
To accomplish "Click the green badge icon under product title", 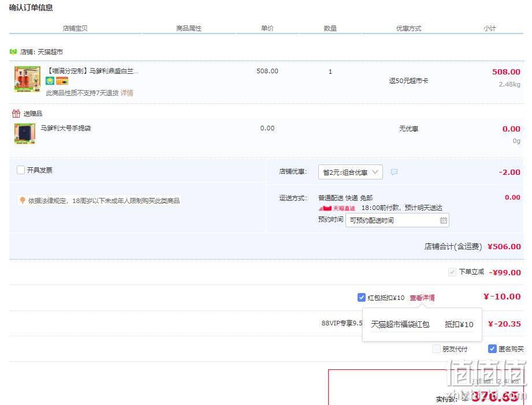I will 50,81.
